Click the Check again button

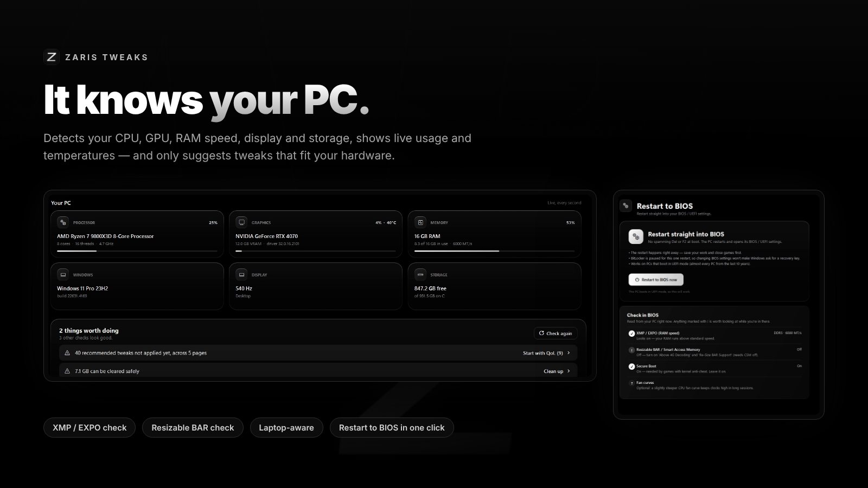[556, 333]
